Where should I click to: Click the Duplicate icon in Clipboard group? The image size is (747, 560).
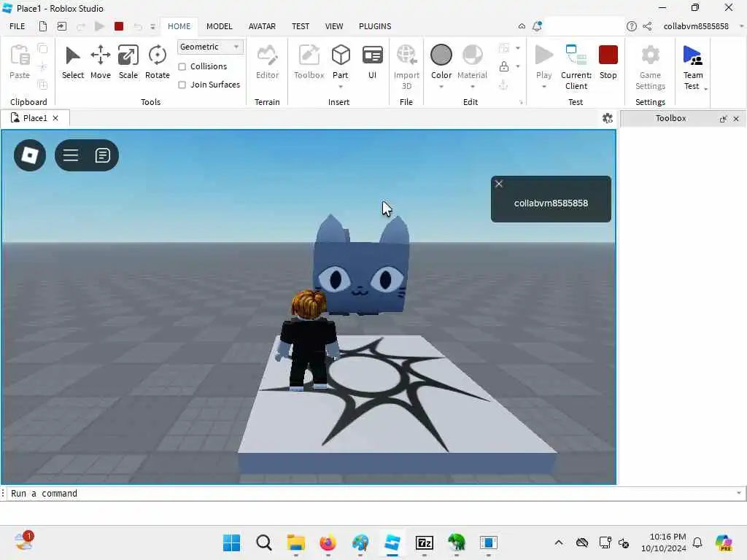pos(42,85)
